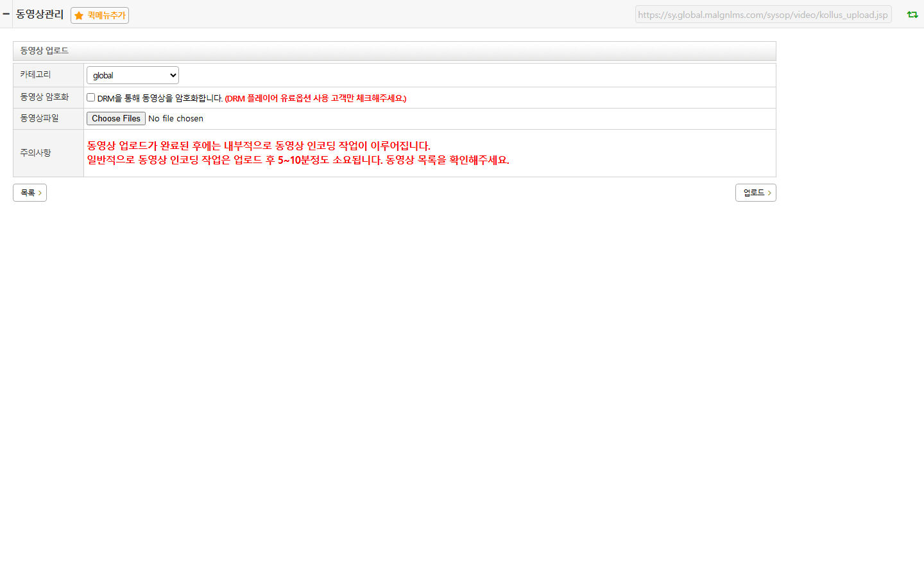Click the red DRM 플레이어 유료옵션 notice
Viewport: 924px width, 578px height.
point(316,98)
